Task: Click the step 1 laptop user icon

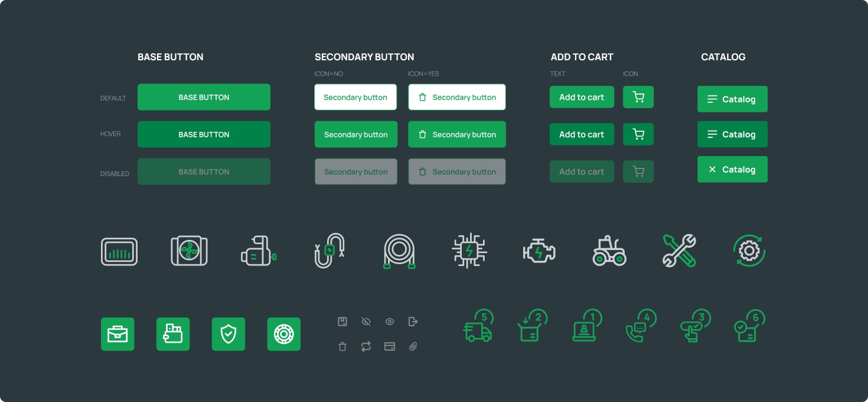Action: coord(587,326)
